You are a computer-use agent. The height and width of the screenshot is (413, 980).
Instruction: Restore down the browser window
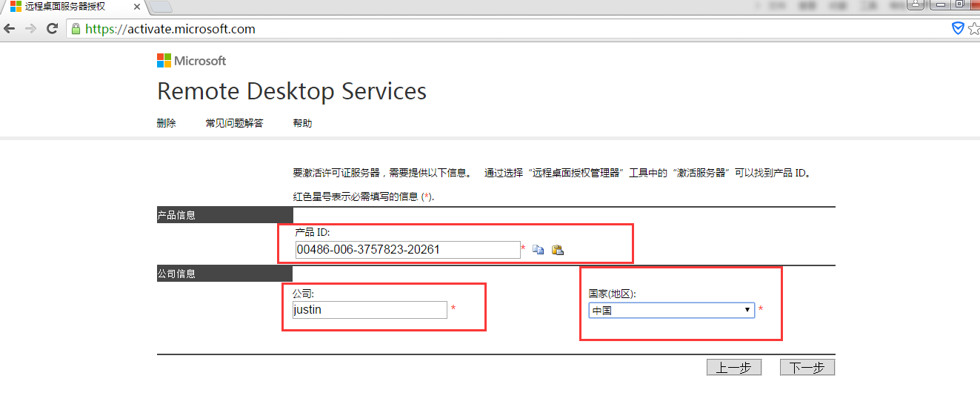coord(959,4)
